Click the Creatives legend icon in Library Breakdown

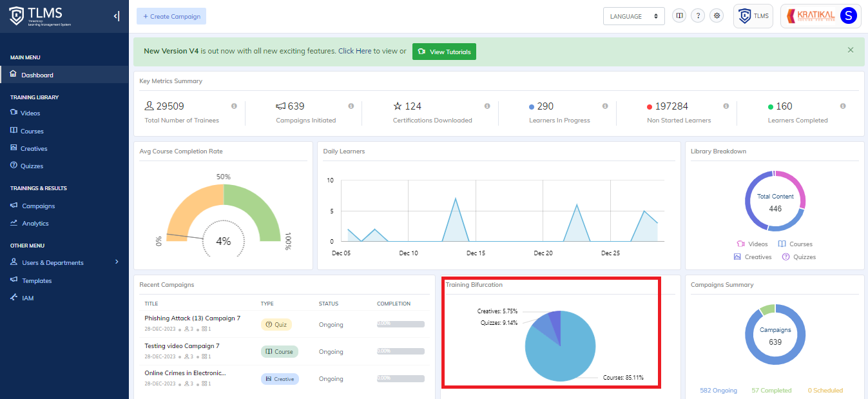pos(737,257)
